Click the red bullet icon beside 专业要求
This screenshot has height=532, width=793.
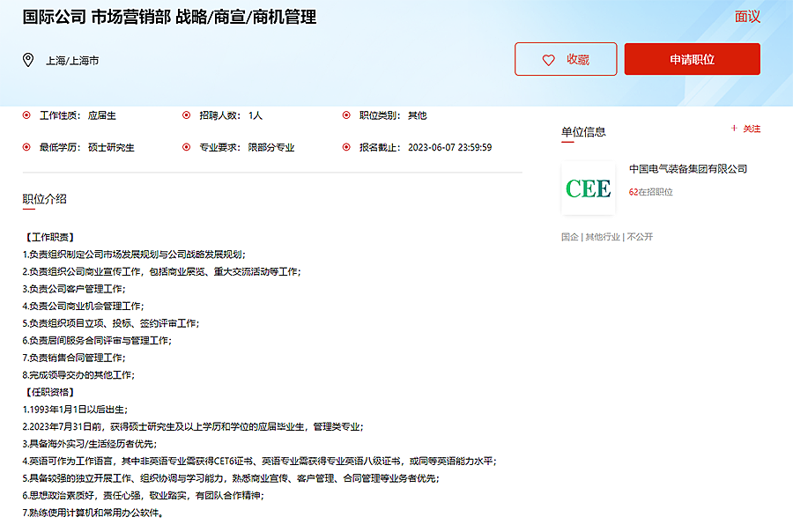186,147
